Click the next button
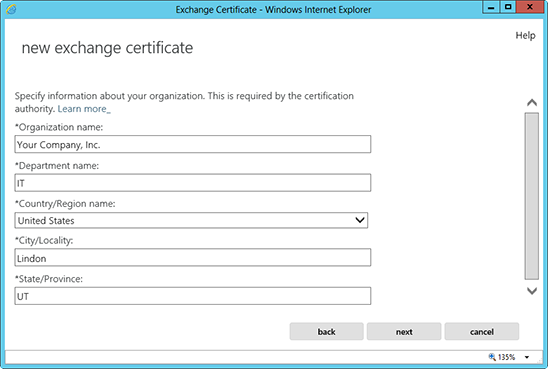The height and width of the screenshot is (369, 548). click(404, 331)
